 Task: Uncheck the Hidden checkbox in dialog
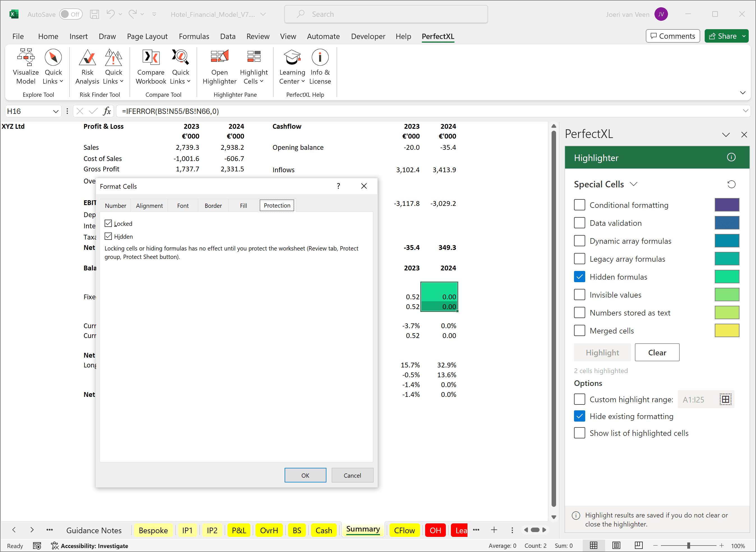pyautogui.click(x=108, y=236)
